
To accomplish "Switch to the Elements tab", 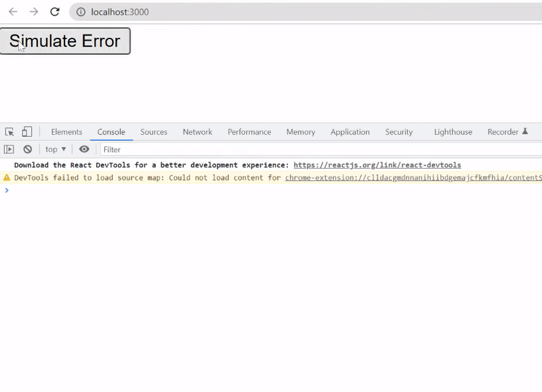I will click(x=66, y=132).
